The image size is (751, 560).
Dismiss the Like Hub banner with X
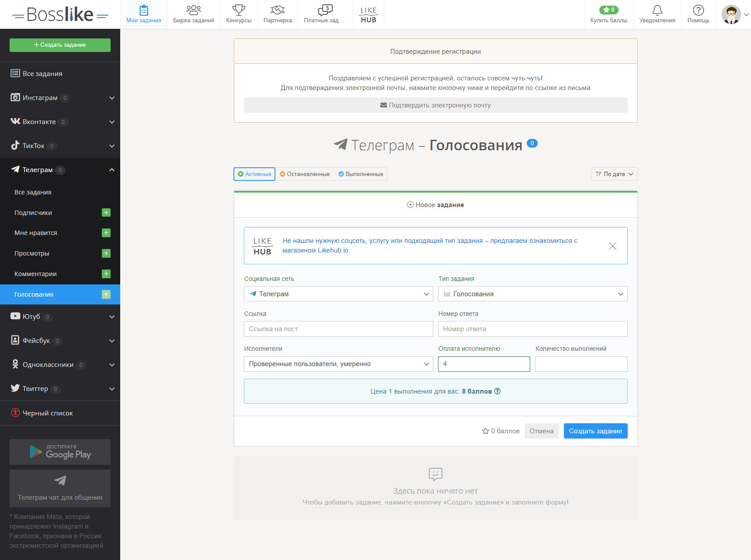tap(612, 246)
